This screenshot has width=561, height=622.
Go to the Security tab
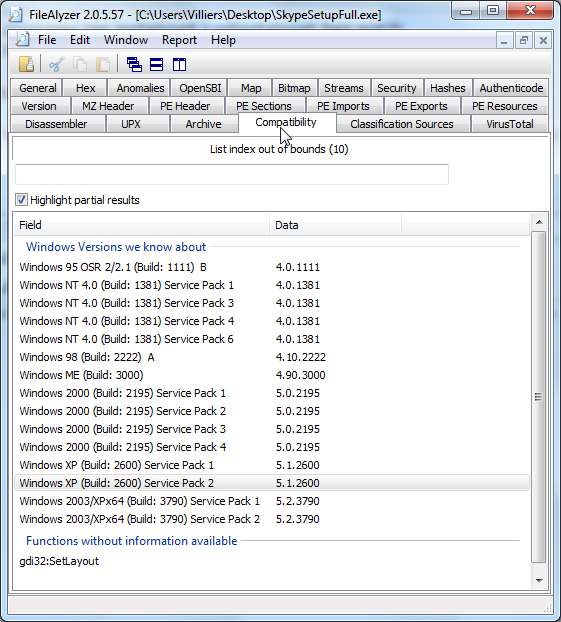pyautogui.click(x=396, y=88)
